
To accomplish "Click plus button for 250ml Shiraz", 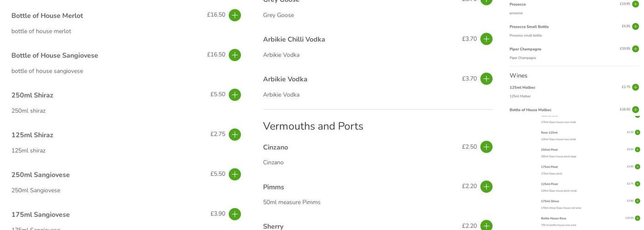I will point(235,95).
